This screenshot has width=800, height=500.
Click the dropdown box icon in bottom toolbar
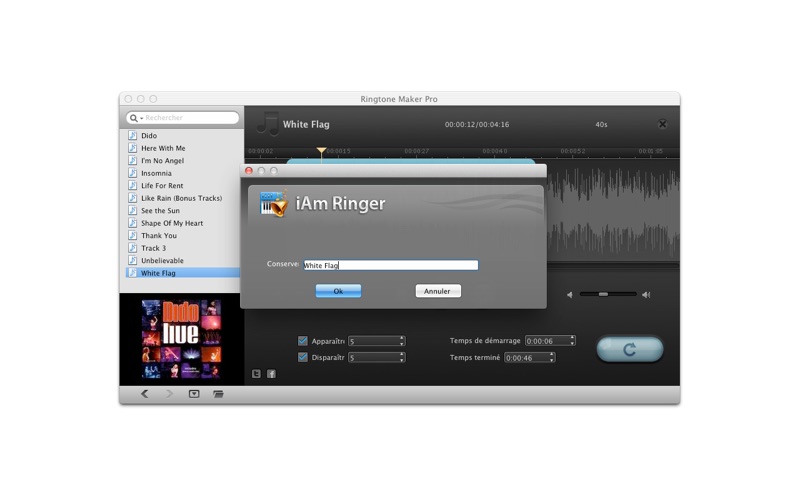(x=194, y=394)
